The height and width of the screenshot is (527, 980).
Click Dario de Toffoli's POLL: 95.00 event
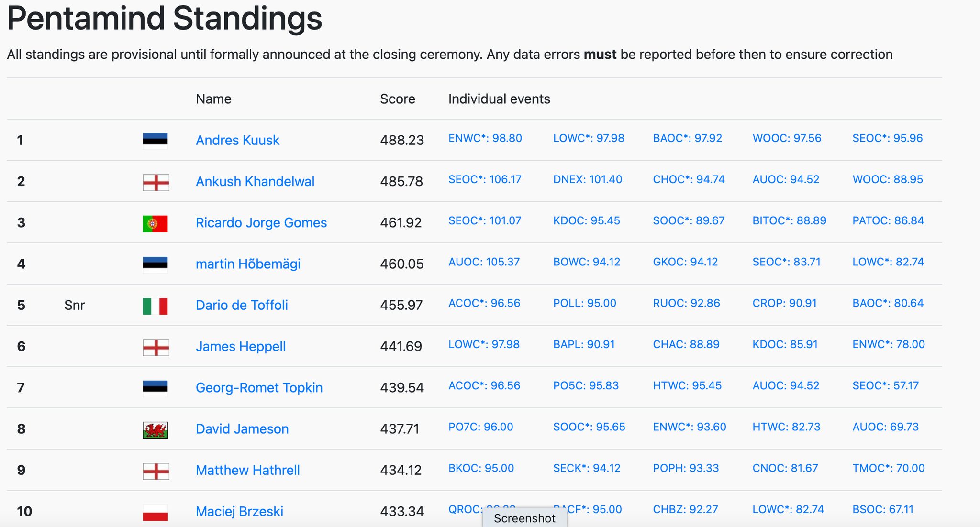(585, 303)
